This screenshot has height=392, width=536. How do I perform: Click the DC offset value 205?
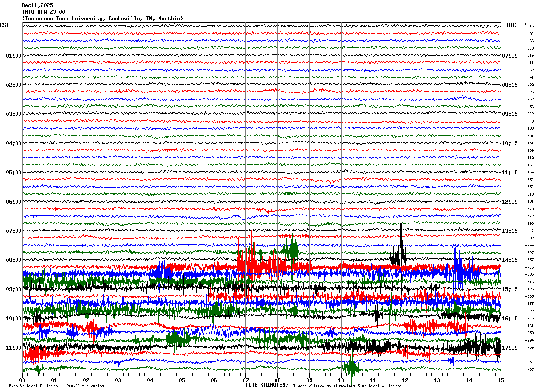(531, 319)
